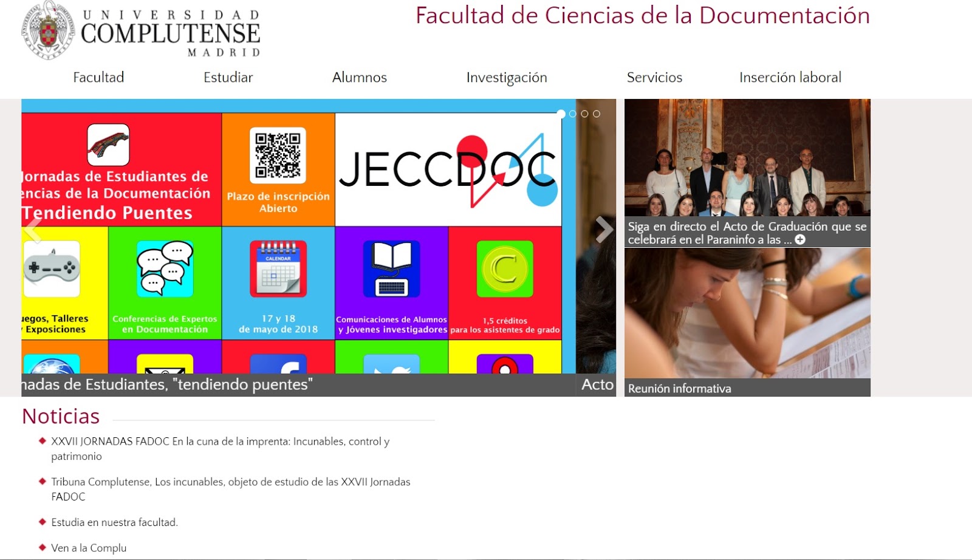The height and width of the screenshot is (560, 972).
Task: Open the student studying photo thumbnail
Action: coord(747,313)
